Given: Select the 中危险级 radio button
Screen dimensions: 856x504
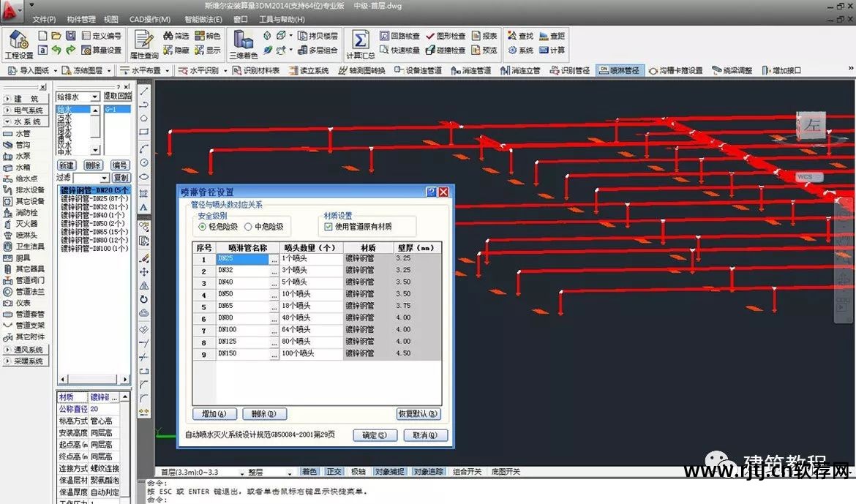Looking at the screenshot, I should coord(249,227).
